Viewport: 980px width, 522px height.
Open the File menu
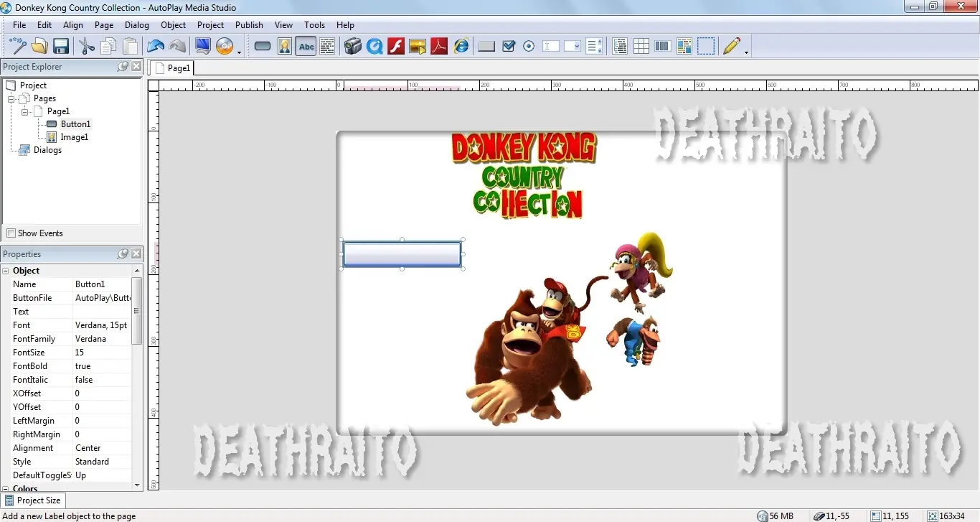pyautogui.click(x=19, y=24)
